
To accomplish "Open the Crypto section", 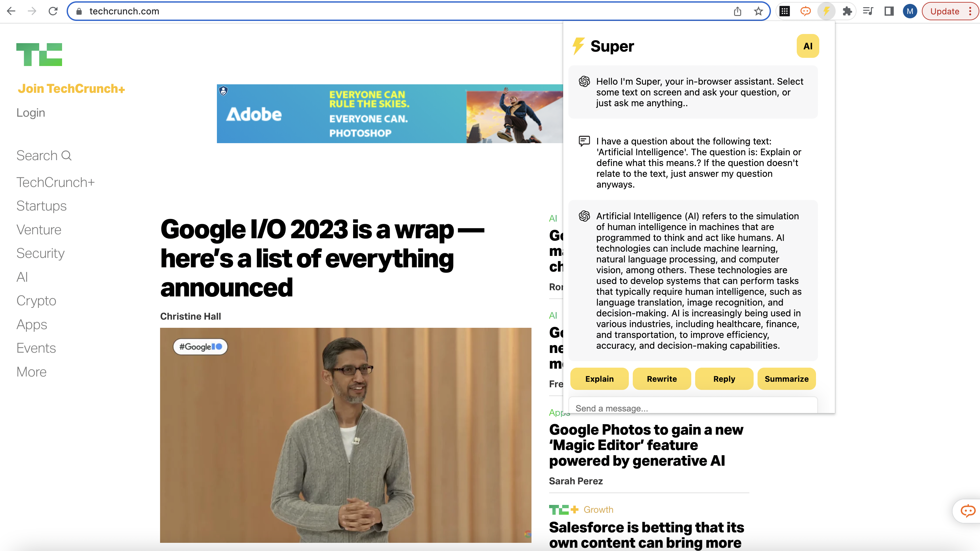I will (x=36, y=301).
